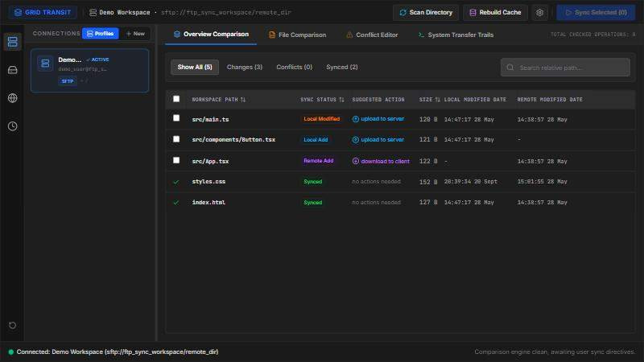
Task: Click the styles.css file name
Action: coord(208,182)
